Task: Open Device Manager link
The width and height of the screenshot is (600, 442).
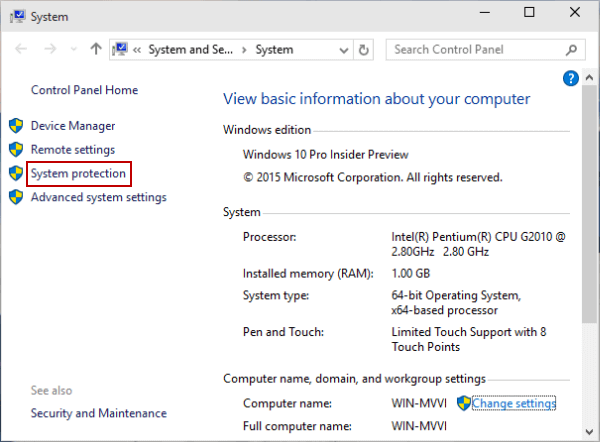Action: click(73, 126)
